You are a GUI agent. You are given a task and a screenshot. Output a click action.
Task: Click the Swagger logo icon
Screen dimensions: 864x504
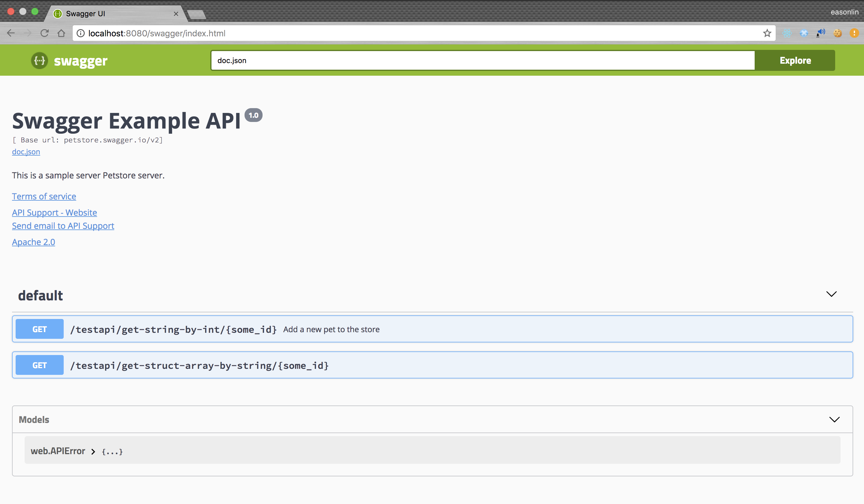(x=40, y=60)
